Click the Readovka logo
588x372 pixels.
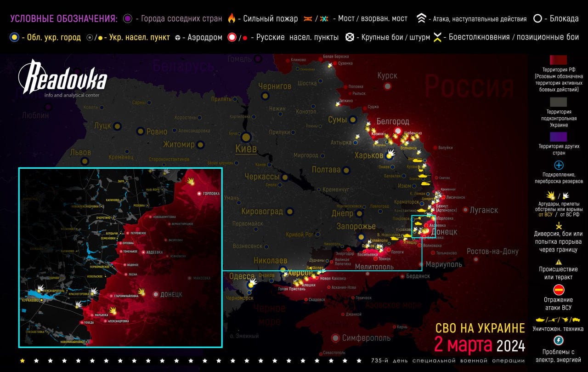(62, 77)
